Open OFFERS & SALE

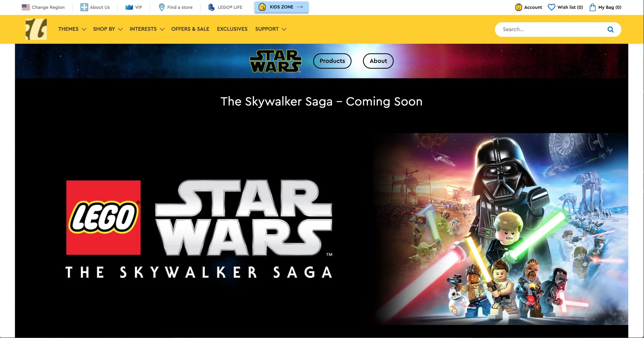click(x=190, y=29)
